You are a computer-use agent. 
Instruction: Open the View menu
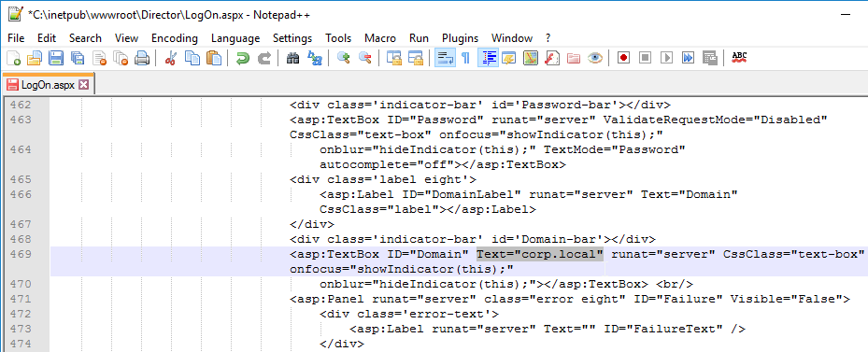click(x=126, y=38)
